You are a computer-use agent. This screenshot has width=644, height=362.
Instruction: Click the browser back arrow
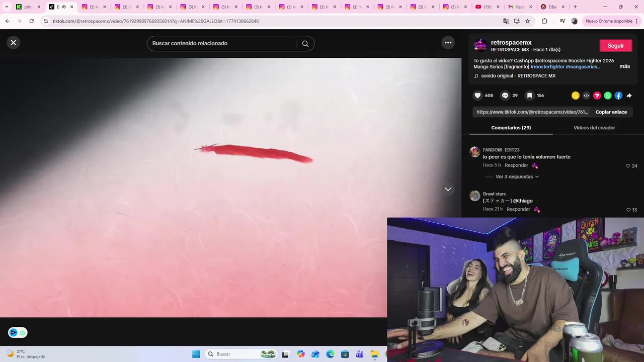[x=8, y=21]
